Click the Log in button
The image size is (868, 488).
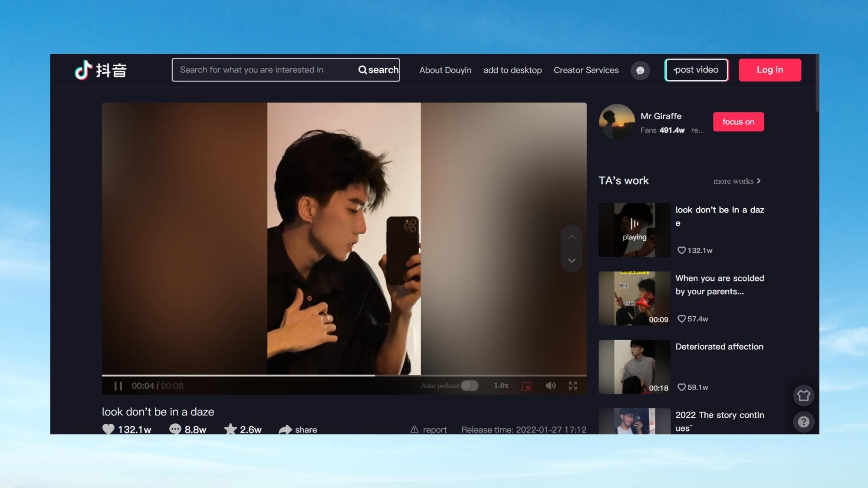[769, 70]
